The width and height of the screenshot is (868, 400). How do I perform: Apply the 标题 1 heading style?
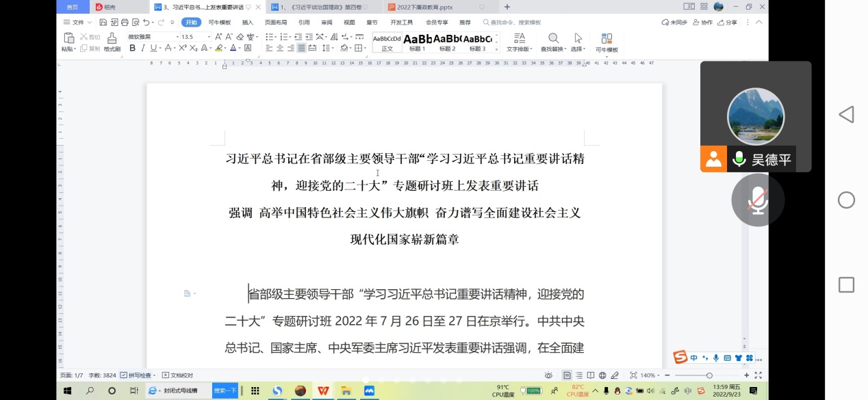[x=417, y=42]
